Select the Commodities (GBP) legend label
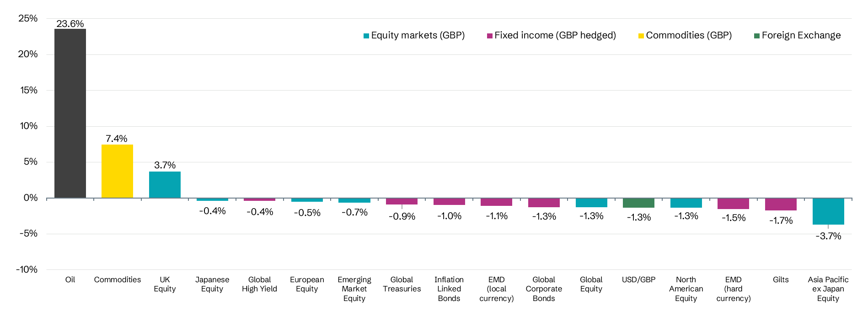 tap(689, 35)
